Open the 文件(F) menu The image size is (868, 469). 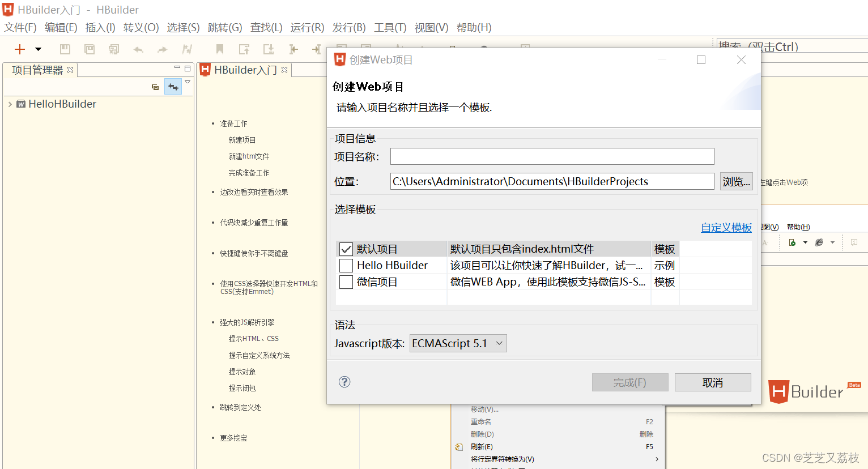(x=20, y=28)
